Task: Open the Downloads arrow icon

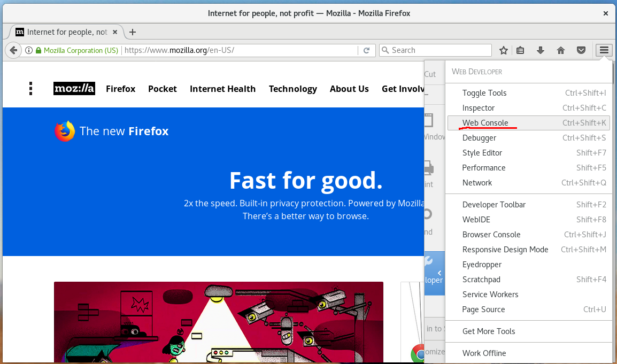Action: coord(541,50)
